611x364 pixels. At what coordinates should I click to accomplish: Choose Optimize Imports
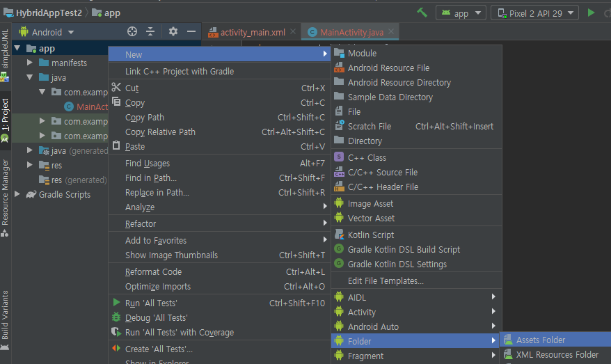219,287
